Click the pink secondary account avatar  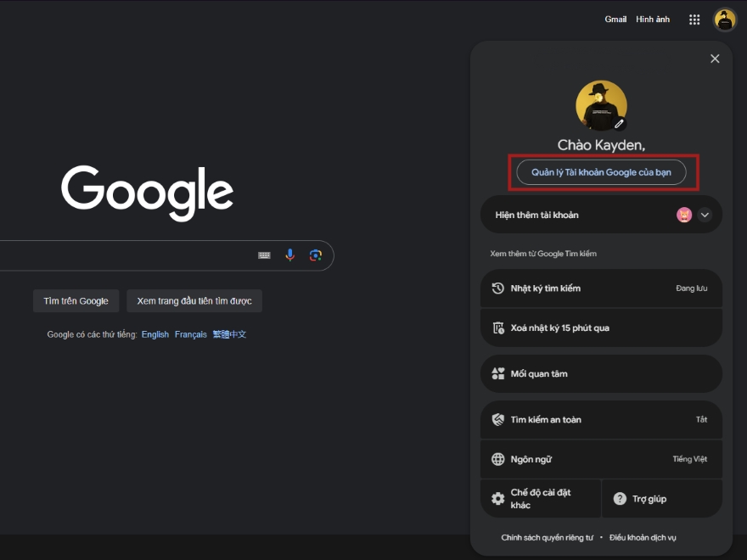[x=684, y=215]
